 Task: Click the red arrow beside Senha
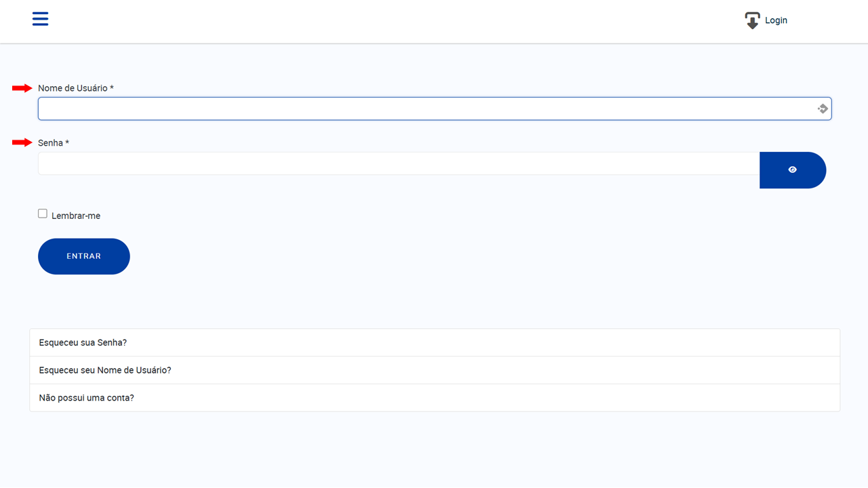pyautogui.click(x=22, y=142)
